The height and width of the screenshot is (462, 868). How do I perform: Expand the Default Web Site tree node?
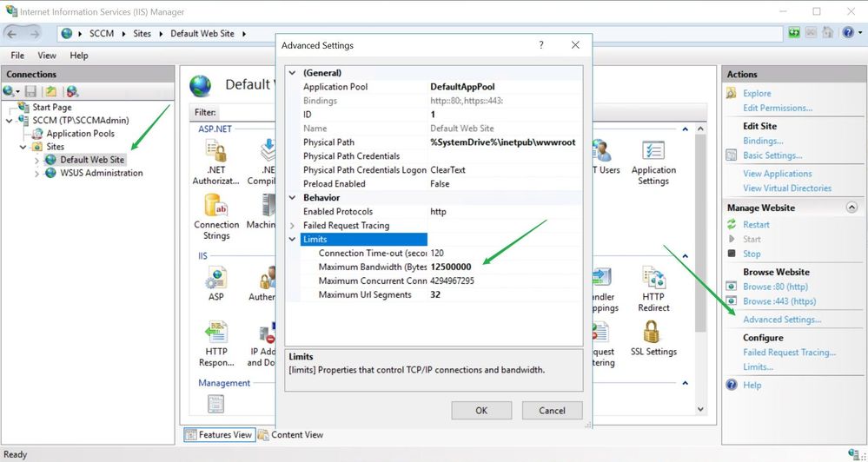coord(36,160)
